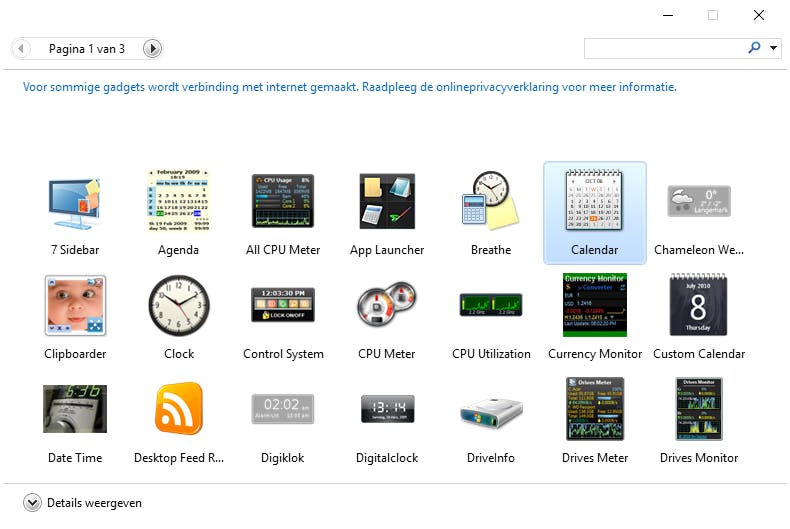Image resolution: width=790 pixels, height=529 pixels.
Task: Click the gadget search field
Action: pyautogui.click(x=663, y=48)
